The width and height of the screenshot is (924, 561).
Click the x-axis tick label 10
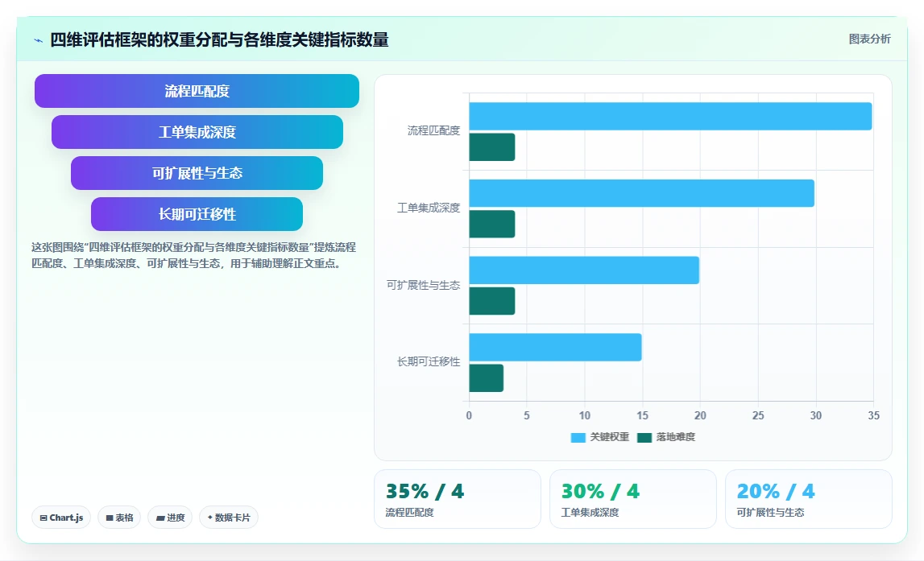tap(585, 415)
